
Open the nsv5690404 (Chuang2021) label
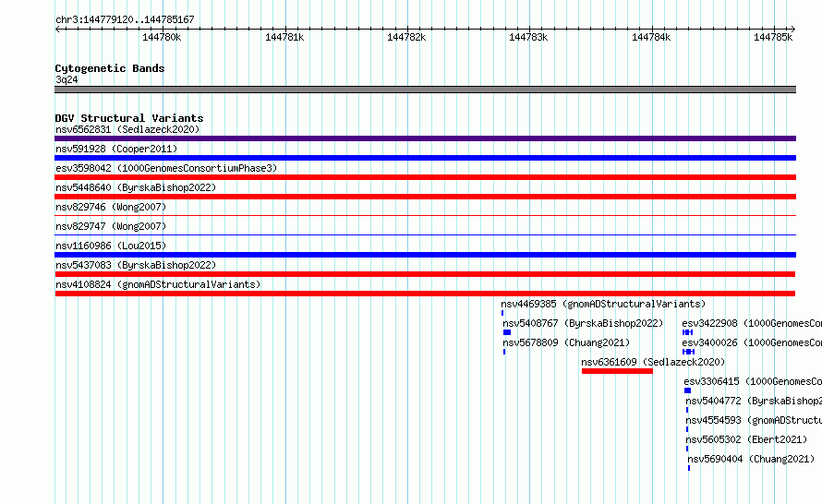(751, 459)
